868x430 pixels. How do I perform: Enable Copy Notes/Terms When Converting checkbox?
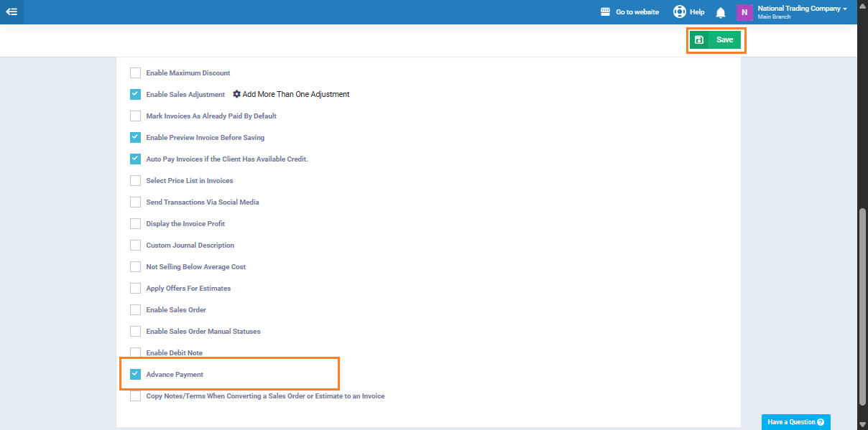(x=135, y=396)
